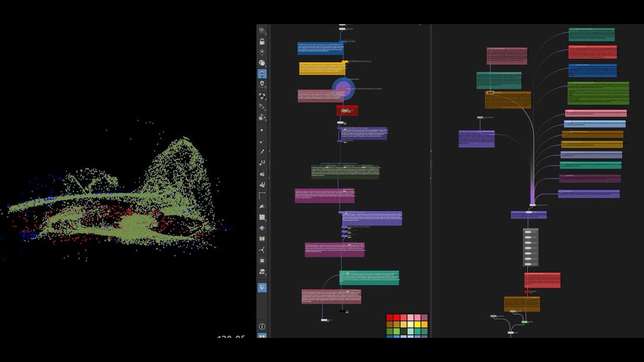The image size is (644, 362).
Task: Toggle the primitive normals icon
Action: (x=262, y=173)
